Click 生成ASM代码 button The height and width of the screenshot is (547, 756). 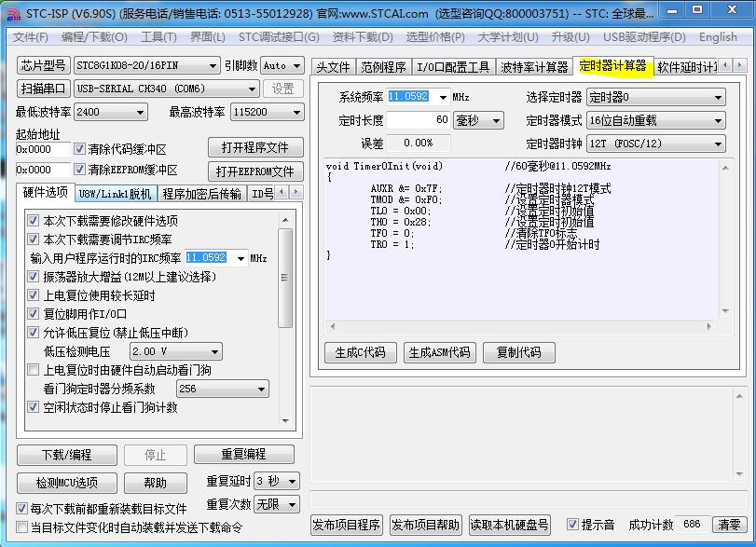coord(439,352)
